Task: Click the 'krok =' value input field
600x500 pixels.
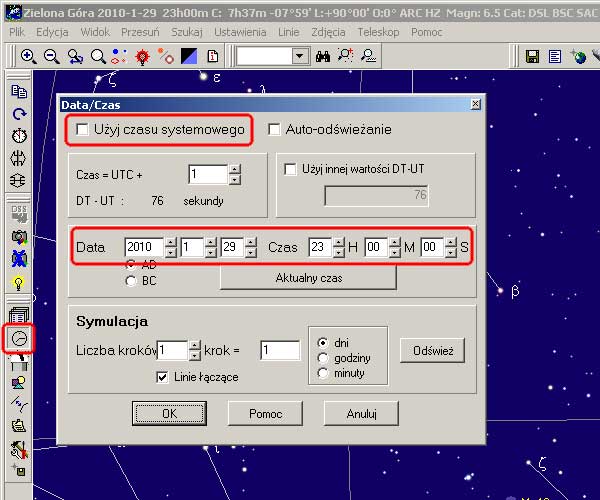Action: tap(280, 350)
